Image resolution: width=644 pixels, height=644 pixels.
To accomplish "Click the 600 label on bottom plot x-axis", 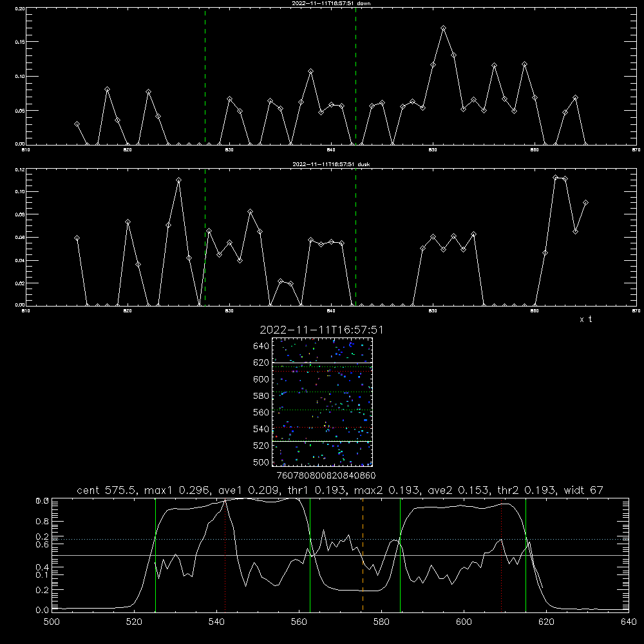I will [x=464, y=622].
